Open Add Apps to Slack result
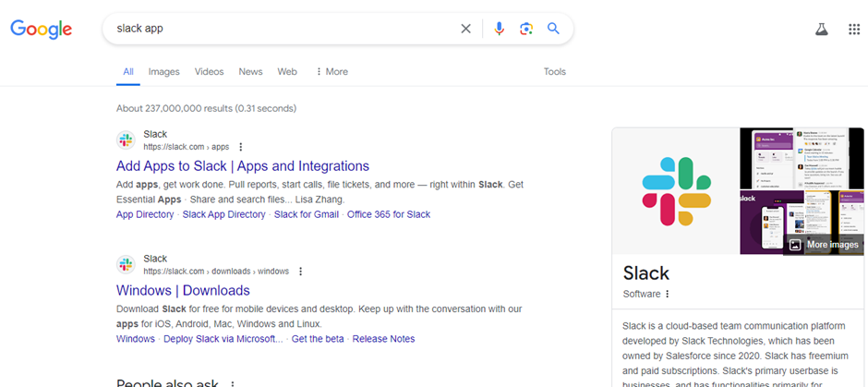The image size is (868, 387). click(x=242, y=166)
